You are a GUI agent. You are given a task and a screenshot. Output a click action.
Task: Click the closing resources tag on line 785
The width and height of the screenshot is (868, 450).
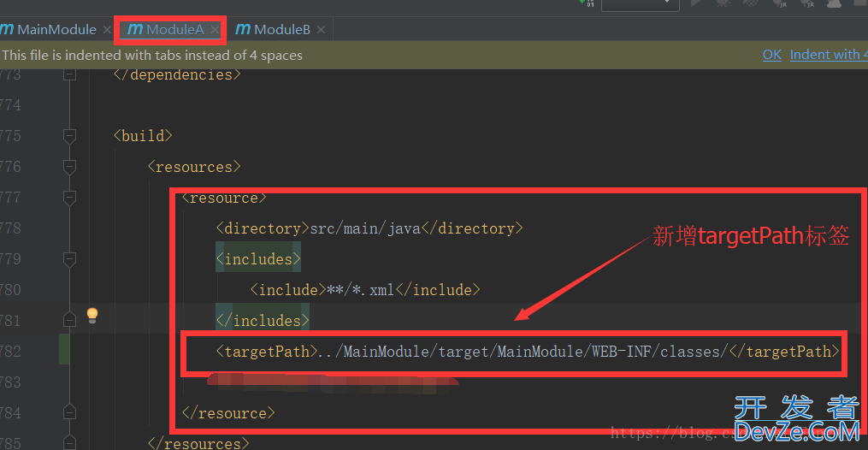(x=198, y=443)
